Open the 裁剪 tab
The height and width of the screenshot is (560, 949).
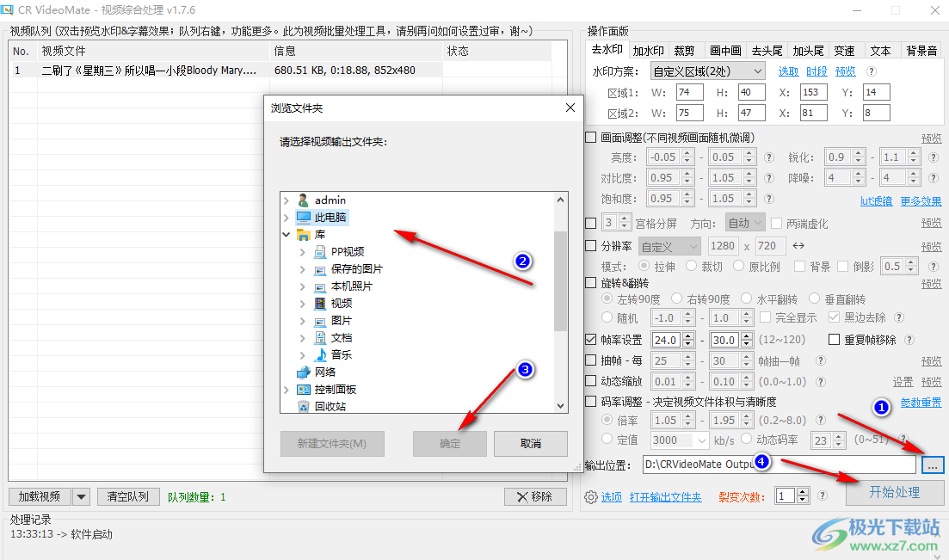coord(685,51)
